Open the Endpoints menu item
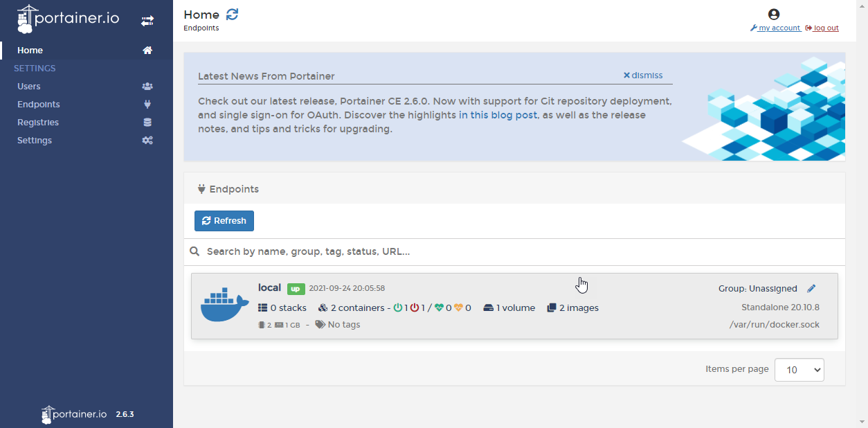The height and width of the screenshot is (428, 868). coord(87,105)
